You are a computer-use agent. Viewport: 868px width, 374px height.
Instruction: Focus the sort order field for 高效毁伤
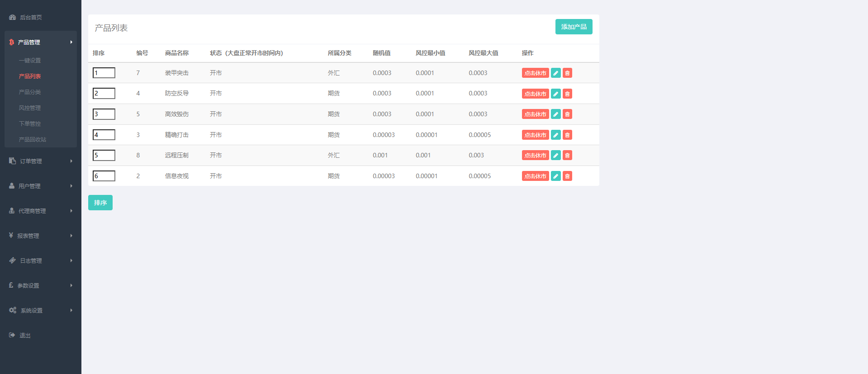point(104,114)
